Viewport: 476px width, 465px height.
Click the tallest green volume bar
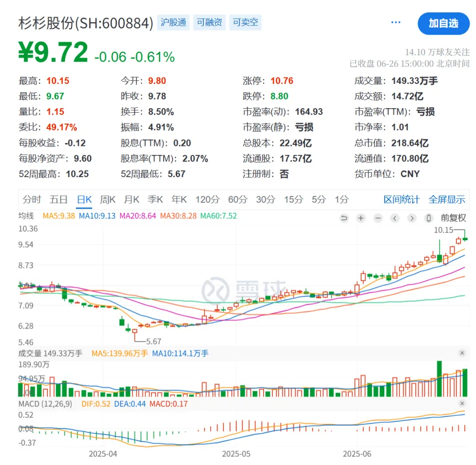point(439,378)
